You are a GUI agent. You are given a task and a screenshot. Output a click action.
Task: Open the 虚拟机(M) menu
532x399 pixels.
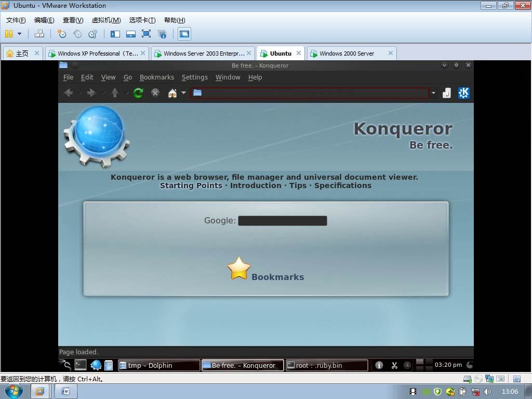click(x=106, y=20)
